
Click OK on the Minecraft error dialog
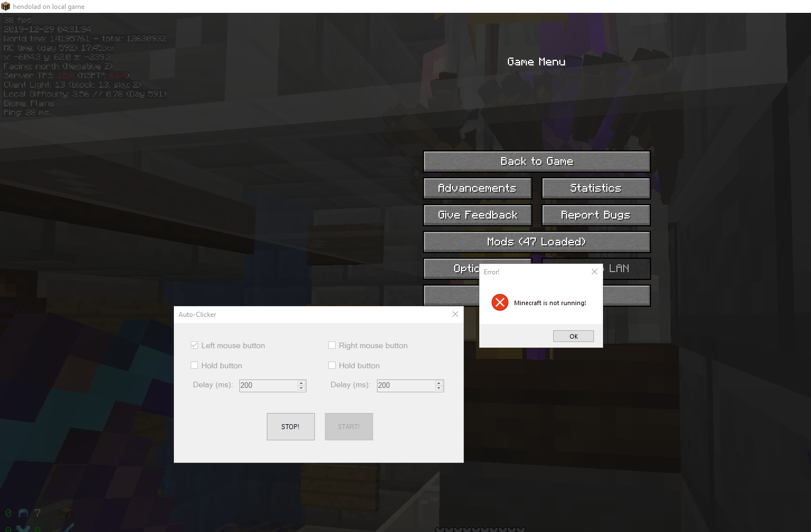click(x=573, y=336)
